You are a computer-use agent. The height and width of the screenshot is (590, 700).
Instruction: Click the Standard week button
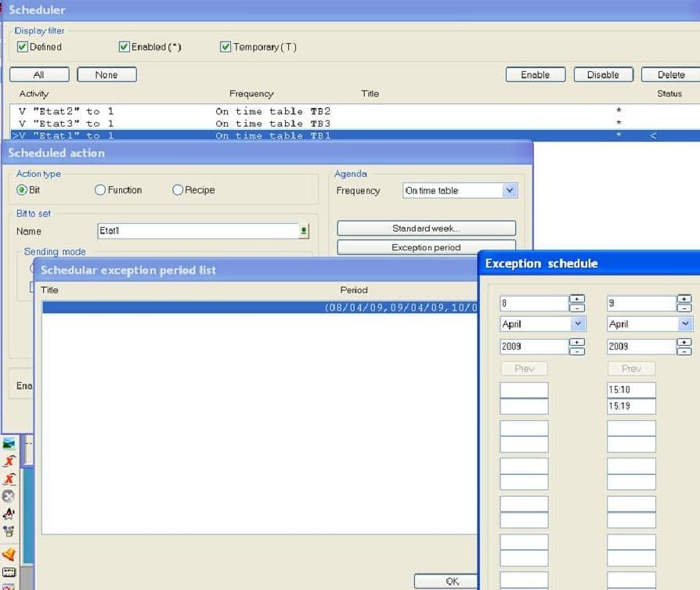click(426, 228)
